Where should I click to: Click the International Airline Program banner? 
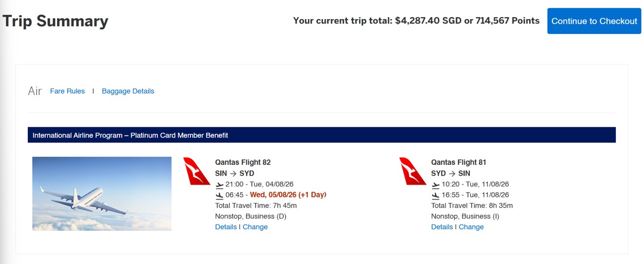pyautogui.click(x=322, y=135)
